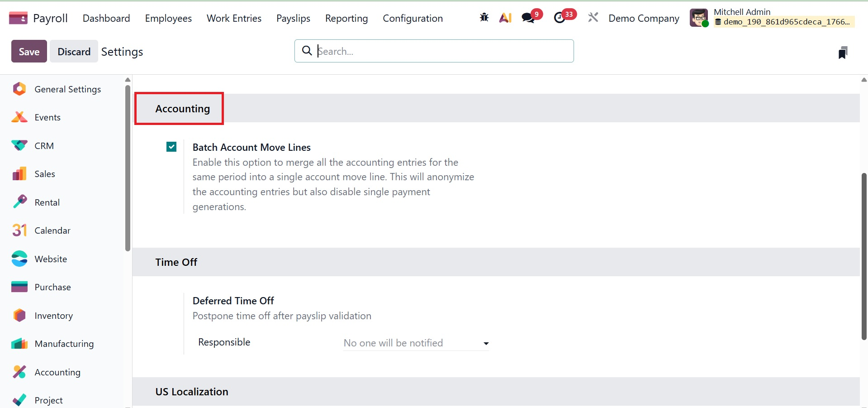868x408 pixels.
Task: Open the Reporting menu
Action: [346, 18]
